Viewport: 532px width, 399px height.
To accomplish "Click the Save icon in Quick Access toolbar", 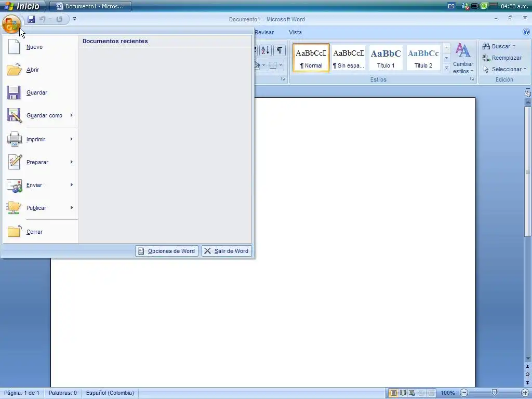I will click(31, 19).
